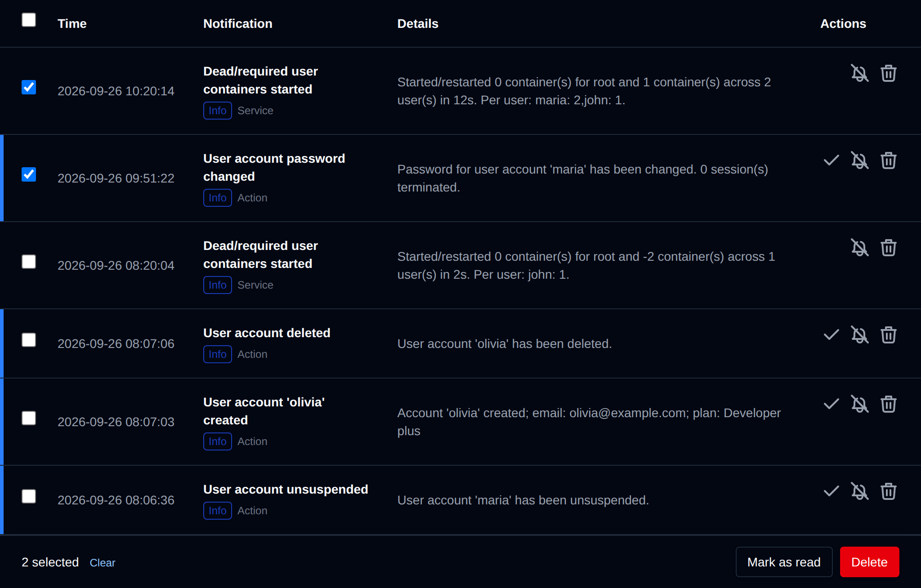
Task: Click the 'User account 'olivia' created' title
Action: pyautogui.click(x=264, y=411)
